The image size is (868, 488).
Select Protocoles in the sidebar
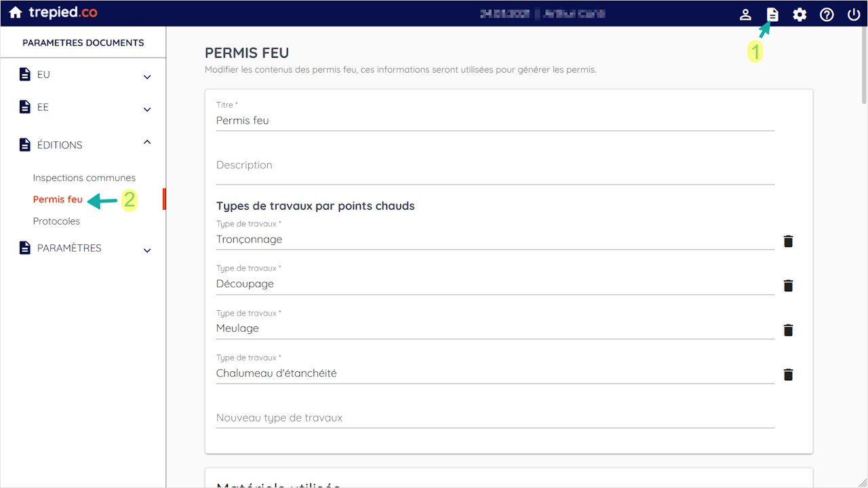coord(56,221)
